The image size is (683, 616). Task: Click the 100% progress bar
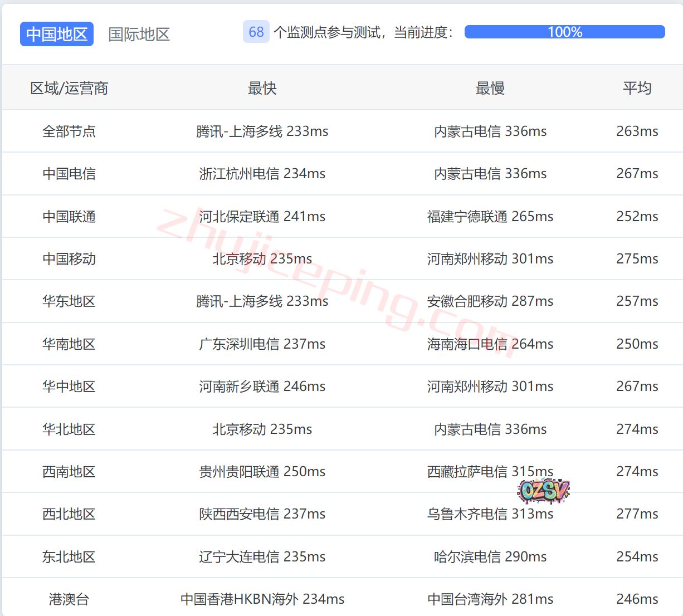tap(564, 32)
